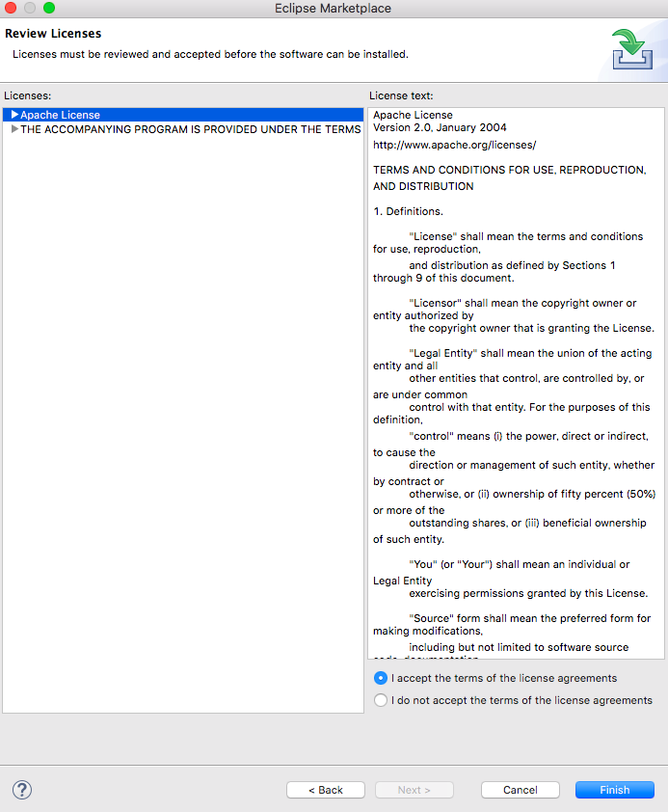This screenshot has width=668, height=812.
Task: Click the disabled Next > button
Action: [x=414, y=790]
